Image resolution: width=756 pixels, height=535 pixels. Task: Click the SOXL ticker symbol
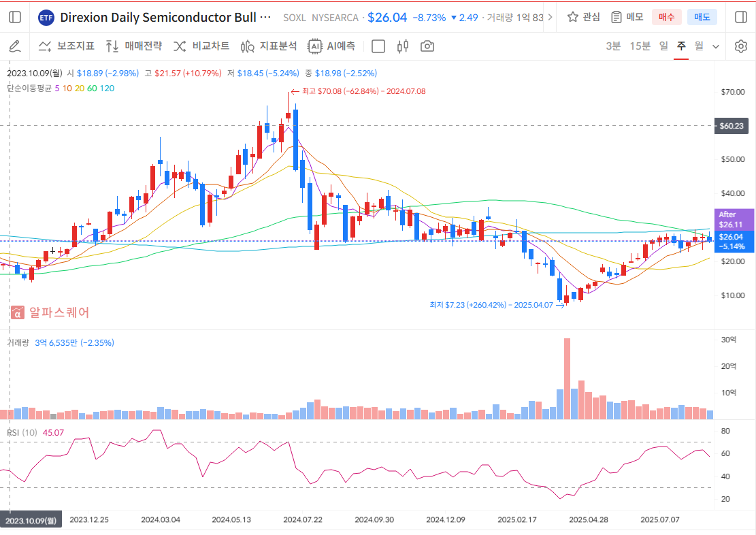tap(295, 18)
